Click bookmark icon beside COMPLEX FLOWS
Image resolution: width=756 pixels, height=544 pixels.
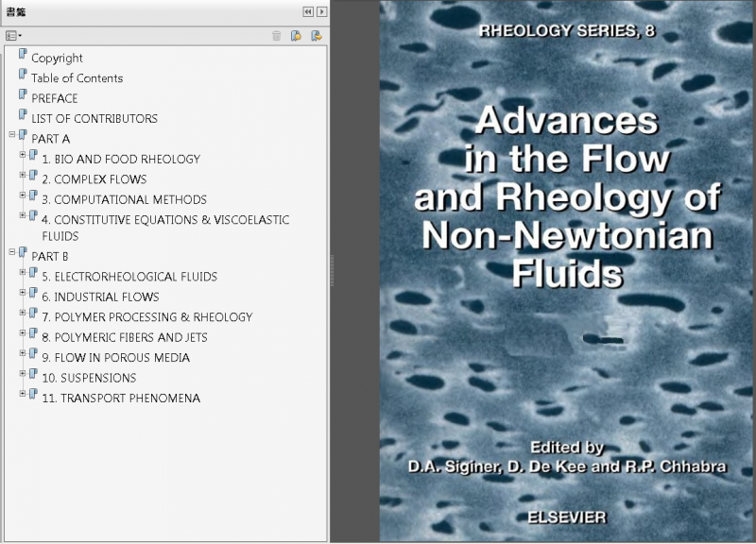33,176
